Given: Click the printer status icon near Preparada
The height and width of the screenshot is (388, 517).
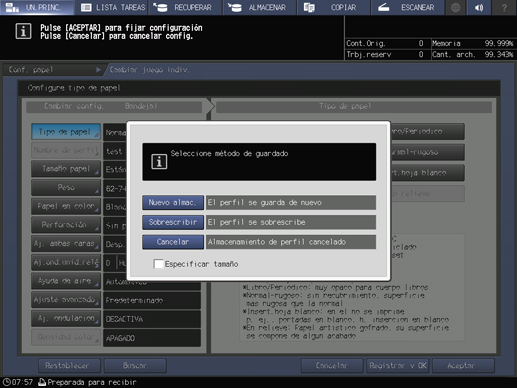Looking at the screenshot, I should tap(42, 382).
